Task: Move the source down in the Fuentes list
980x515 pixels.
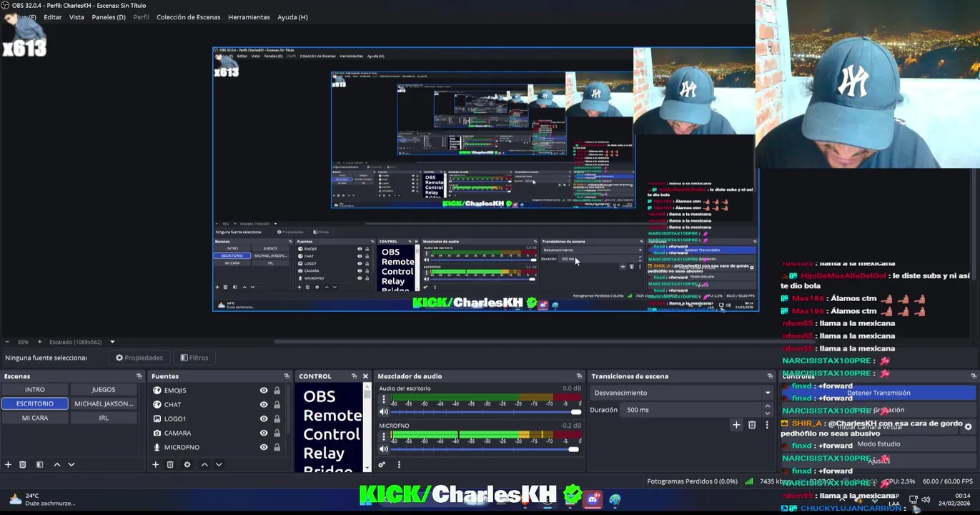Action: coord(219,465)
